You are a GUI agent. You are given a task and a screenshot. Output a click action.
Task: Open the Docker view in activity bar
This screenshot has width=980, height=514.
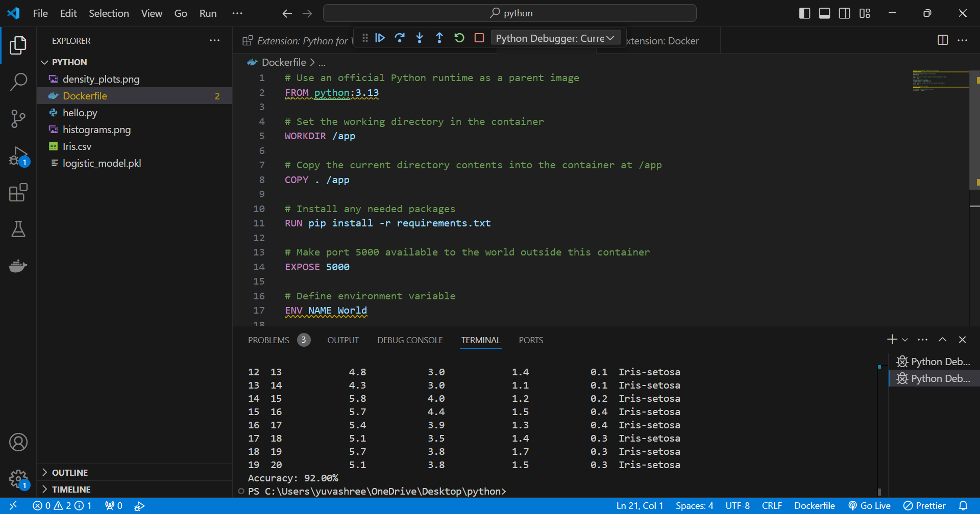(x=18, y=266)
